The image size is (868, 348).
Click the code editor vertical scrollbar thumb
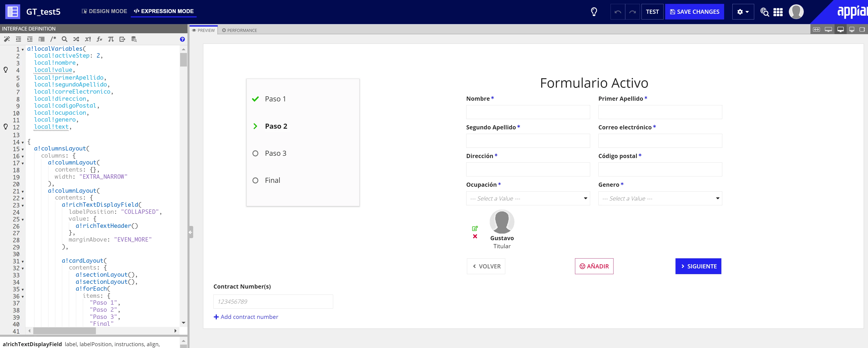pos(183,60)
